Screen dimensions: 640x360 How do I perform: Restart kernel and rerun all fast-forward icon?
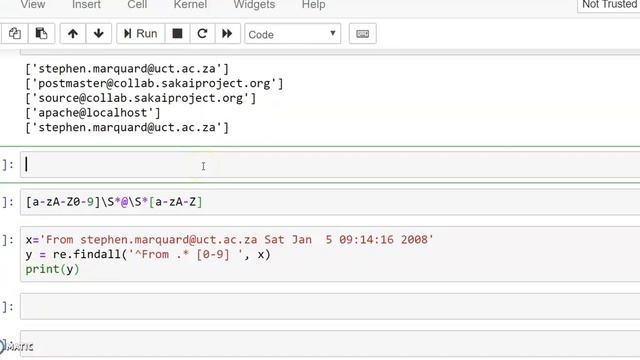[x=227, y=33]
